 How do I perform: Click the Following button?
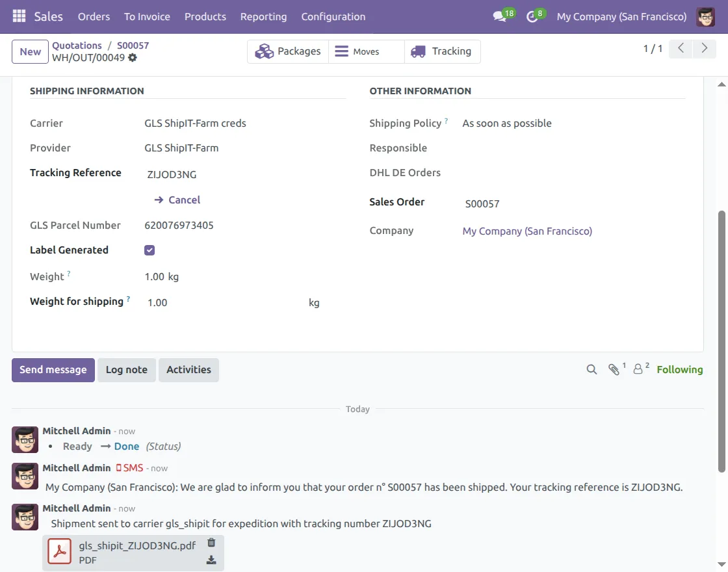pos(680,370)
